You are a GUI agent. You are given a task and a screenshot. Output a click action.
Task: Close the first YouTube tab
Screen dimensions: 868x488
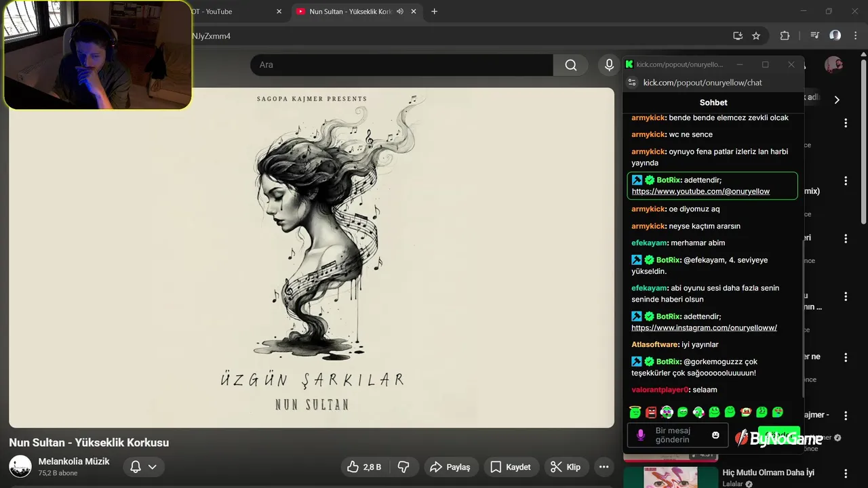tap(279, 12)
